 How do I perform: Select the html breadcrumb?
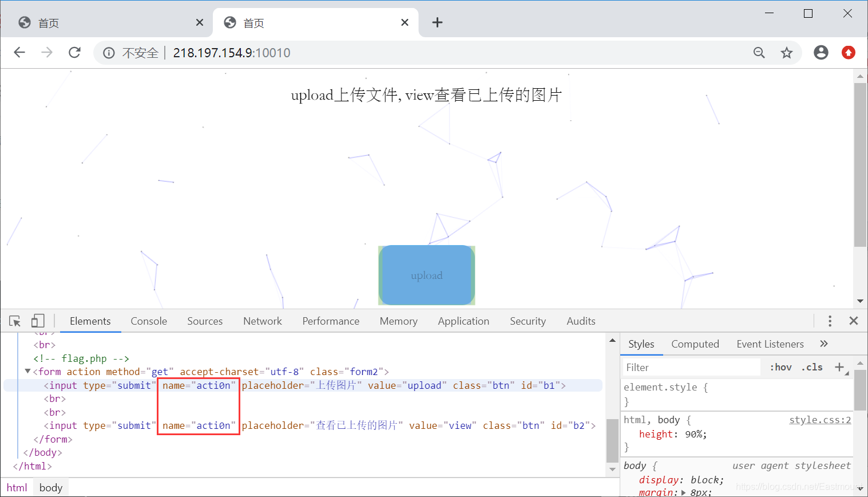17,488
